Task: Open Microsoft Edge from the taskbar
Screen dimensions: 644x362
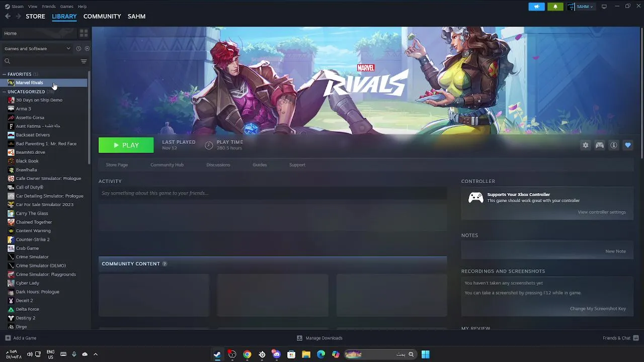Action: 321,354
